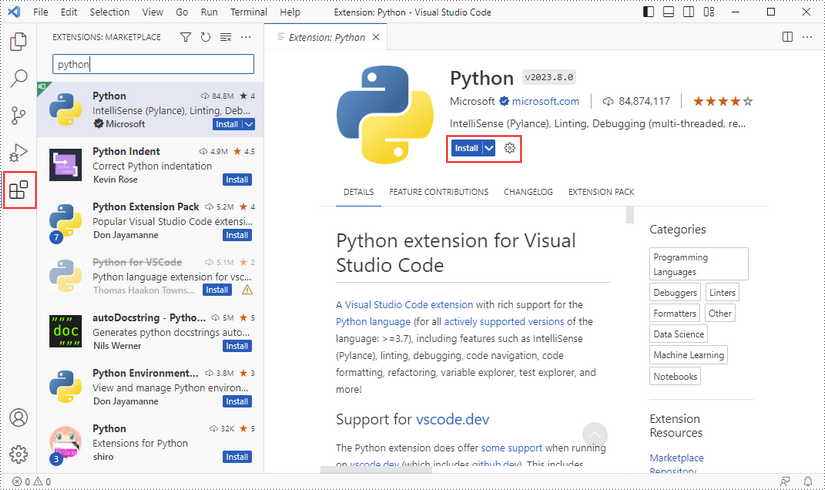This screenshot has height=490, width=825.
Task: Expand install dropdown on Python detail page
Action: pos(489,148)
